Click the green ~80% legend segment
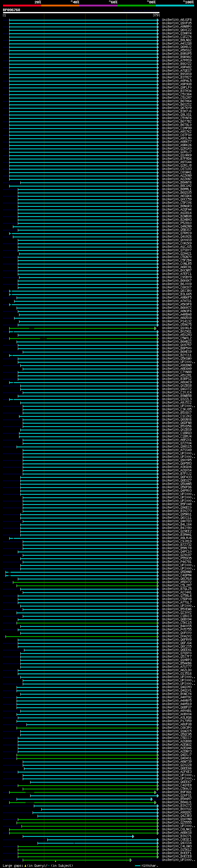This screenshot has width=197, height=868. [137, 6]
